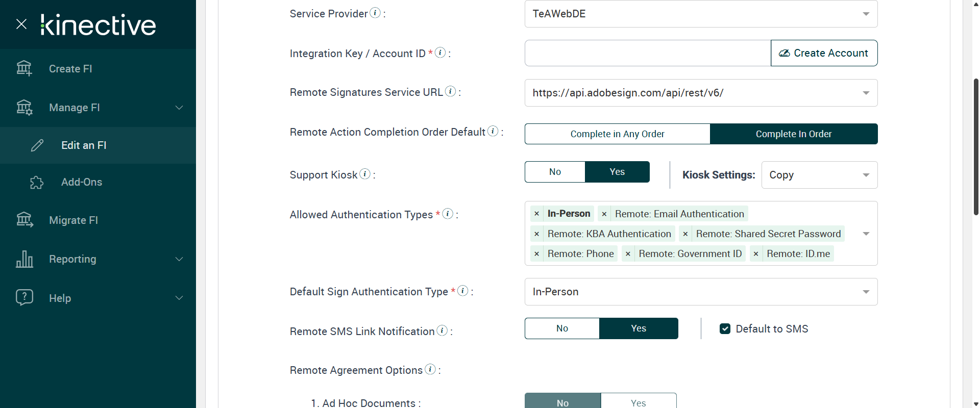Click the Reporting bar chart icon
980x408 pixels.
[x=24, y=259]
